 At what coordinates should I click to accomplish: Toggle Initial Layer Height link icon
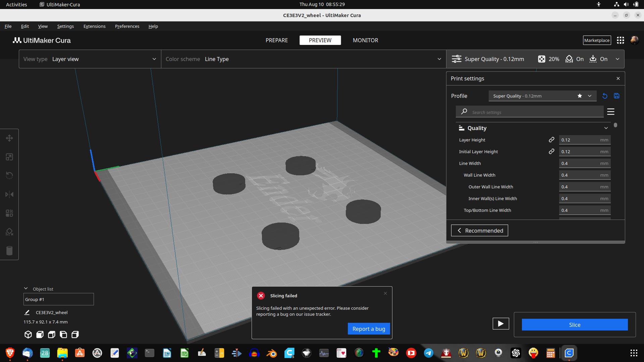(x=551, y=152)
